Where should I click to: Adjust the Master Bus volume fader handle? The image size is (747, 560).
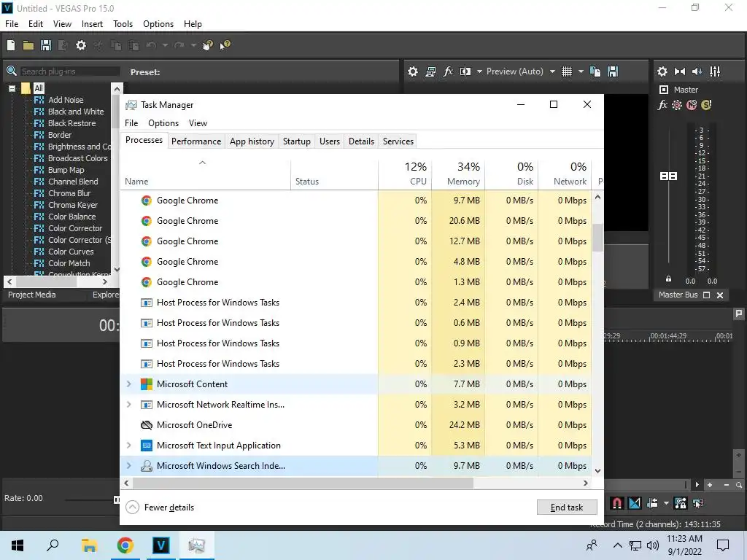click(668, 176)
